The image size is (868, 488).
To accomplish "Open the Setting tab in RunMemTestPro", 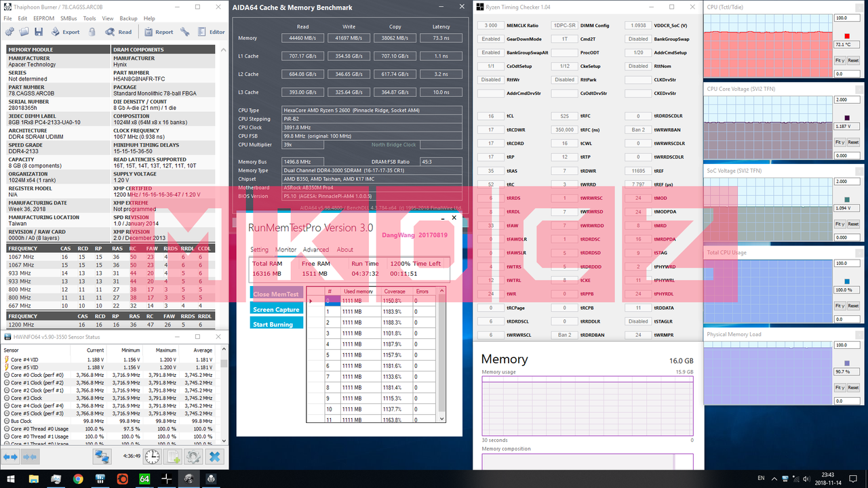I will point(259,249).
